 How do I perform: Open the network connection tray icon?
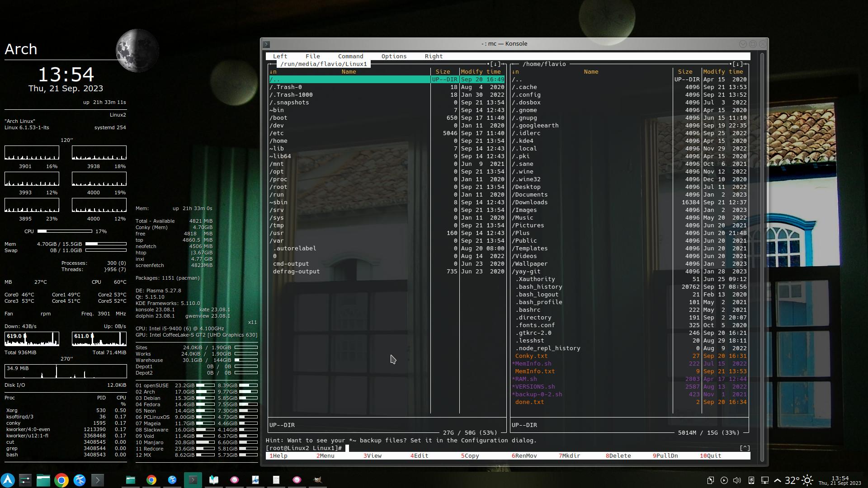coord(764,480)
